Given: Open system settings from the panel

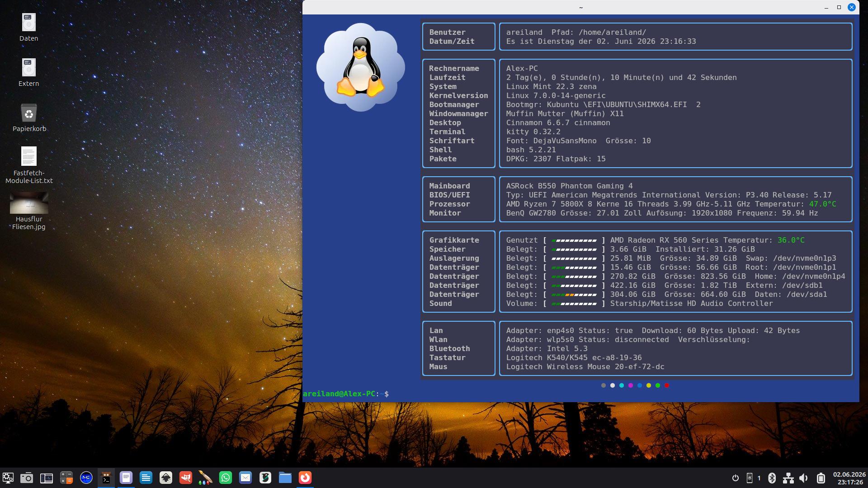Looking at the screenshot, I should point(8,478).
